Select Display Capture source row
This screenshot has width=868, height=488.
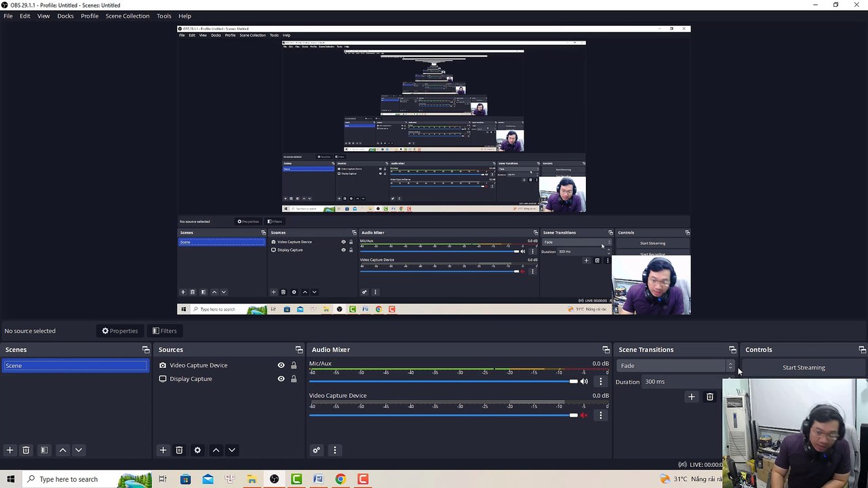point(229,379)
